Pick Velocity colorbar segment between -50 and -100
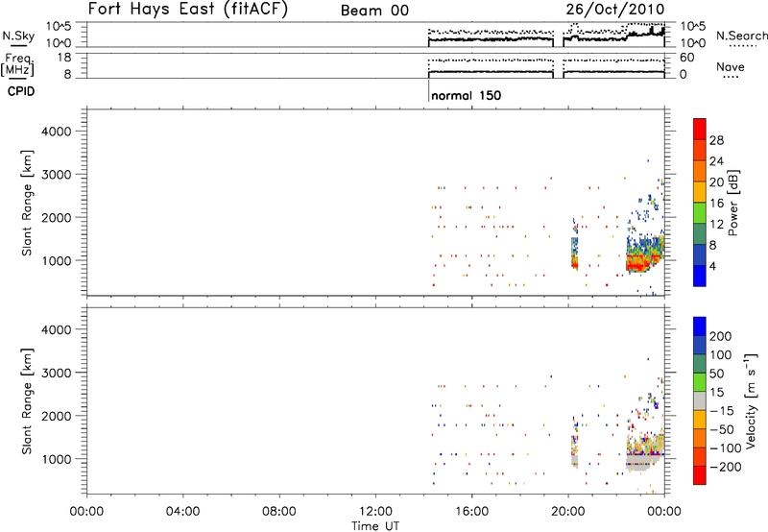This screenshot has height=532, width=768. click(700, 438)
